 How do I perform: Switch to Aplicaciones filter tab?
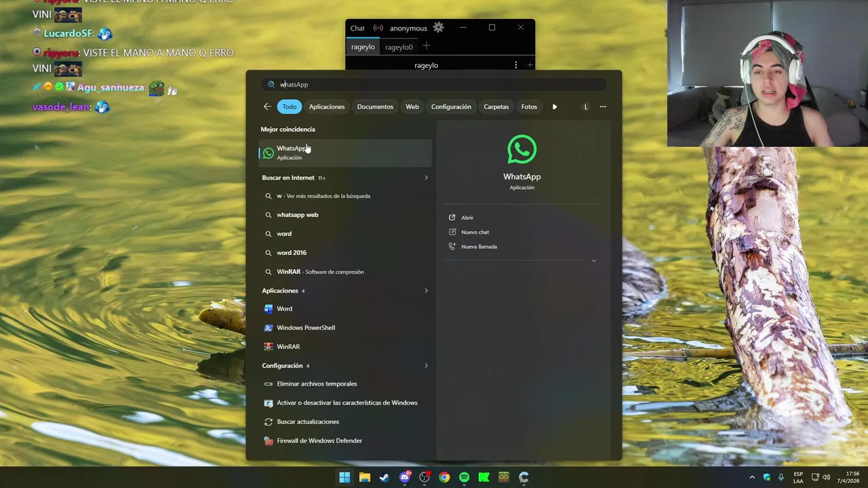(x=327, y=106)
